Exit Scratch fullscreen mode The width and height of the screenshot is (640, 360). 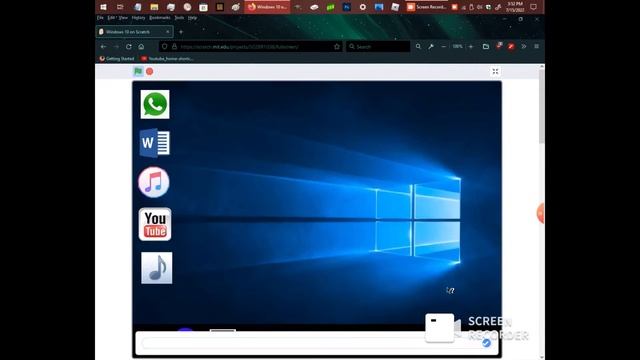[x=495, y=72]
